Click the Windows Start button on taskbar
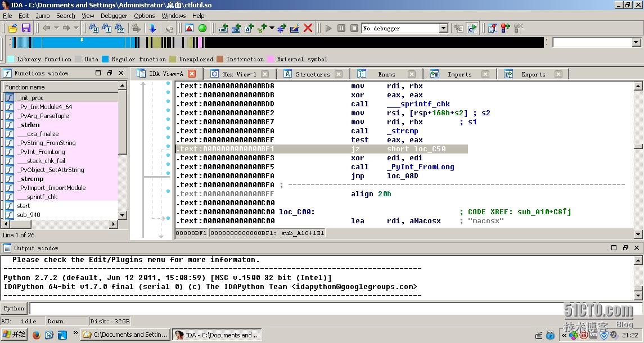Screen dimensions: 644x343 pyautogui.click(x=14, y=335)
